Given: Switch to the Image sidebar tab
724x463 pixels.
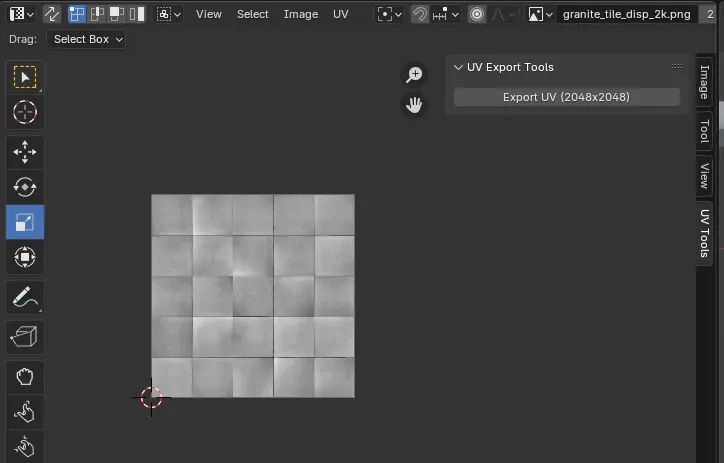Looking at the screenshot, I should click(704, 82).
